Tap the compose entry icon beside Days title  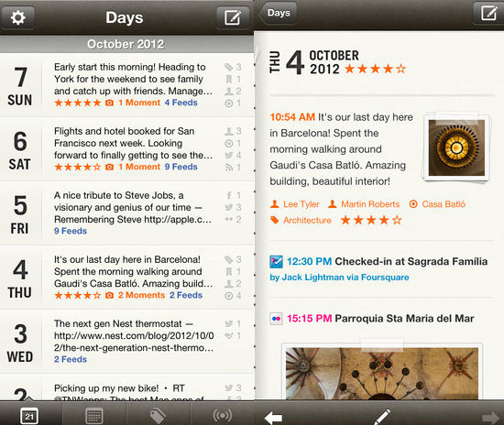233,17
